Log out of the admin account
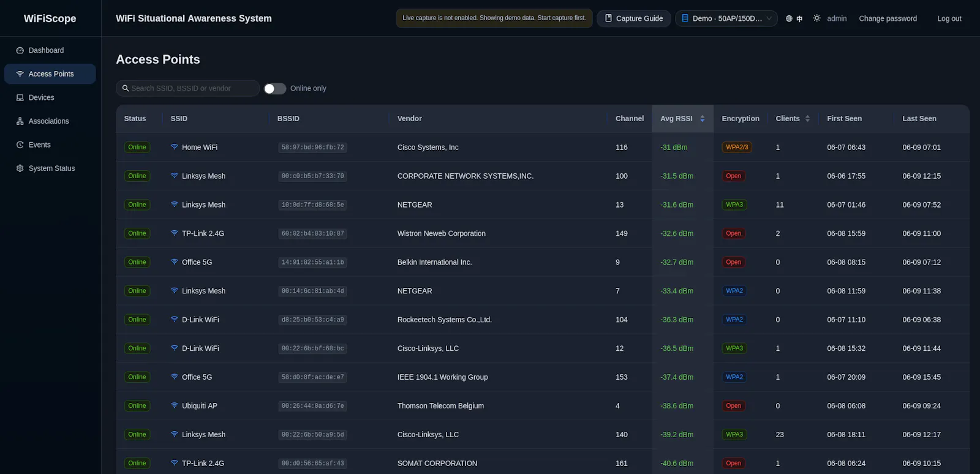This screenshot has height=474, width=980. [x=949, y=18]
